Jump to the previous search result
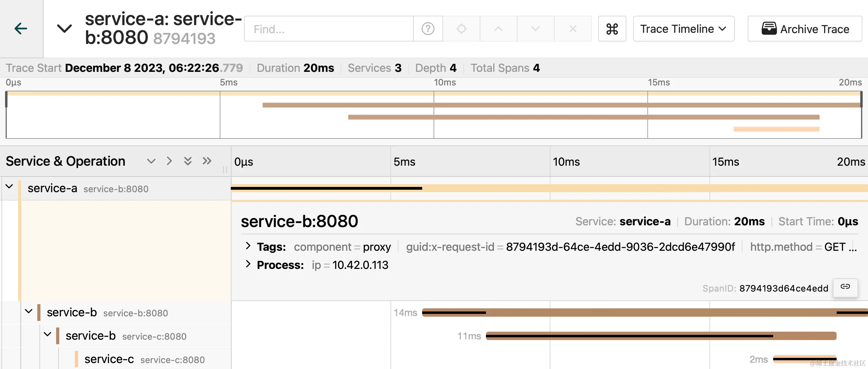868x369 pixels. coord(498,29)
